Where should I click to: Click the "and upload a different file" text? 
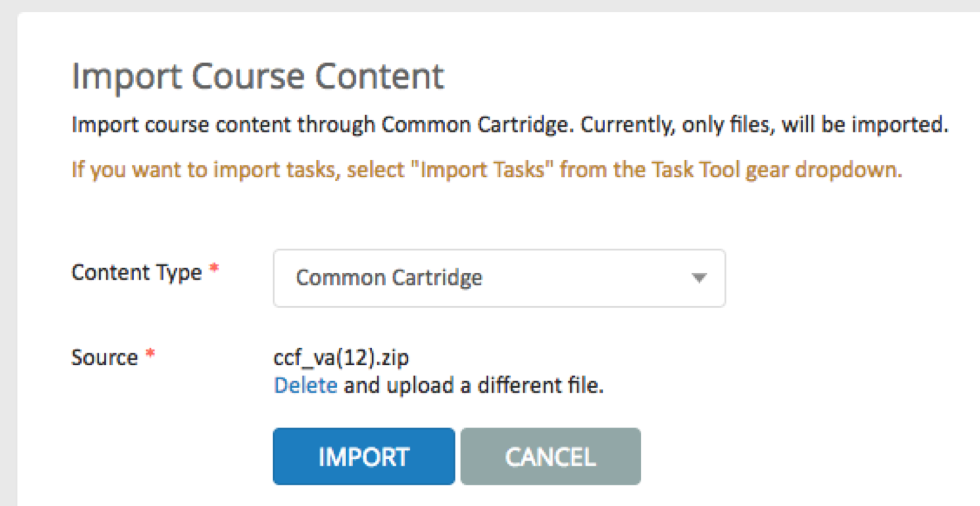tap(473, 386)
